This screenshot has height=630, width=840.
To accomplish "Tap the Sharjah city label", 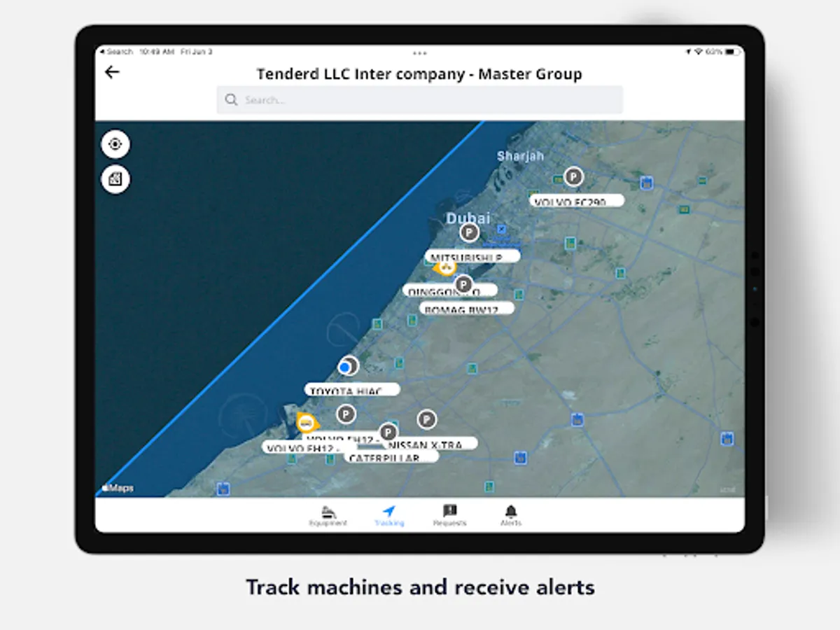I will (x=520, y=156).
